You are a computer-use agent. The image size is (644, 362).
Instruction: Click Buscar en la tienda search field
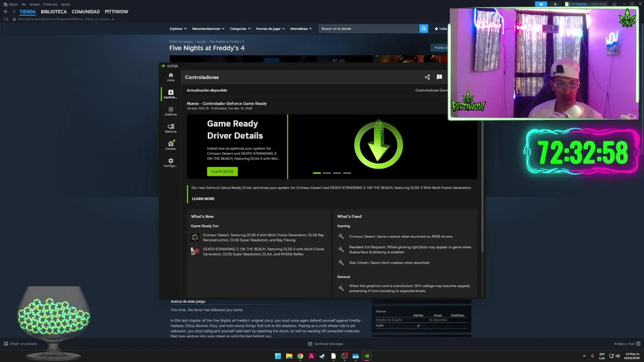pyautogui.click(x=369, y=29)
